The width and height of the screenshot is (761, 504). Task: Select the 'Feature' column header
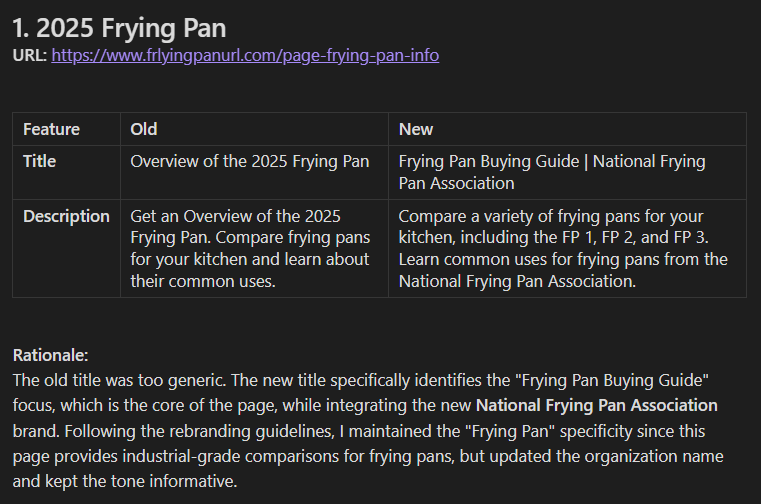[x=51, y=129]
